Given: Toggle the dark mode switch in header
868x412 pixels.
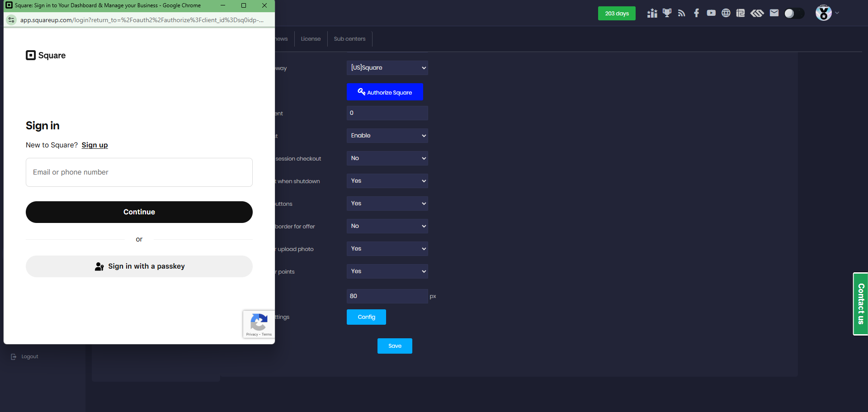Looking at the screenshot, I should pyautogui.click(x=794, y=13).
